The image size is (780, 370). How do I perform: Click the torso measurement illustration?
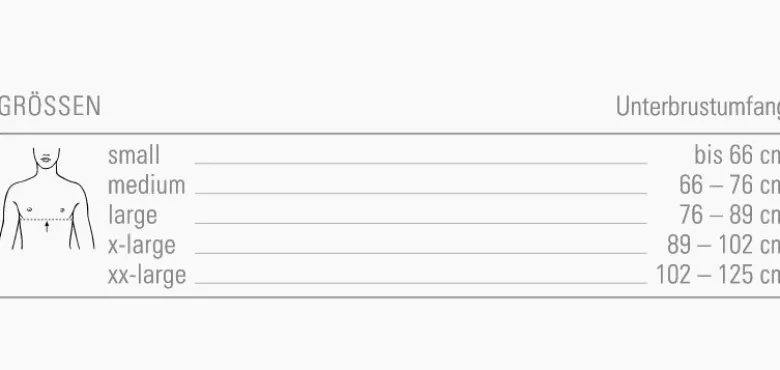click(x=47, y=198)
